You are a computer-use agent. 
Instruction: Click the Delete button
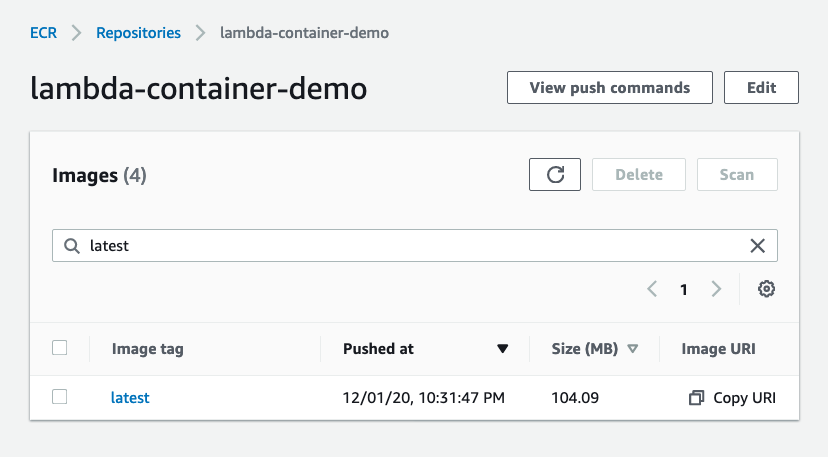(x=639, y=174)
